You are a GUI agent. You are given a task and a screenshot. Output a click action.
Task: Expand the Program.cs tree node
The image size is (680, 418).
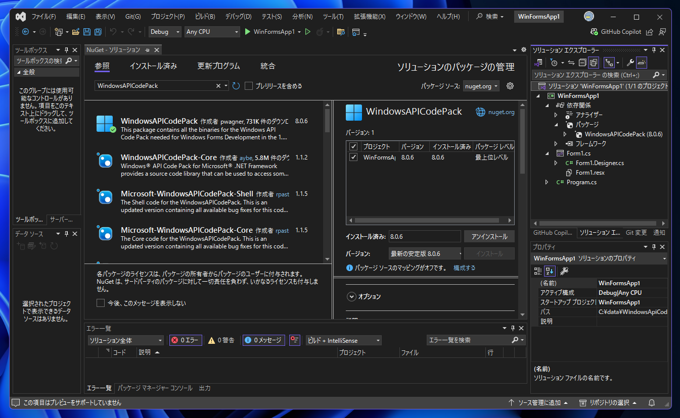tap(547, 182)
